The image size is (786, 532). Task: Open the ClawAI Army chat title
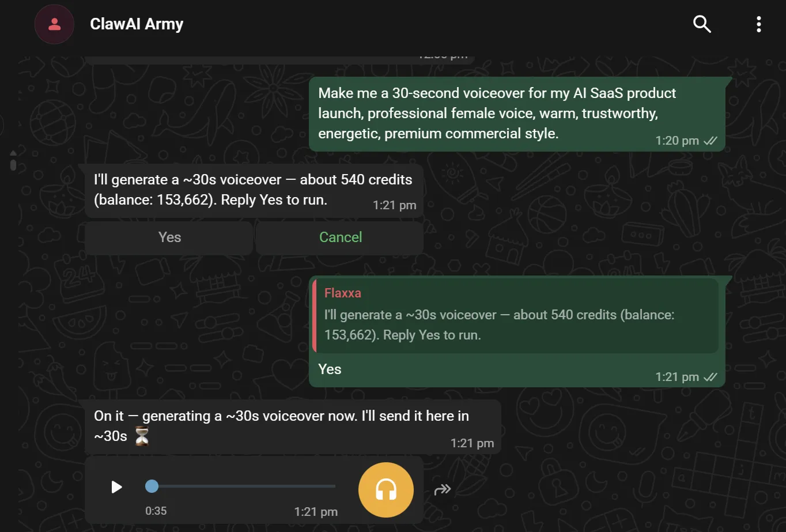(137, 24)
